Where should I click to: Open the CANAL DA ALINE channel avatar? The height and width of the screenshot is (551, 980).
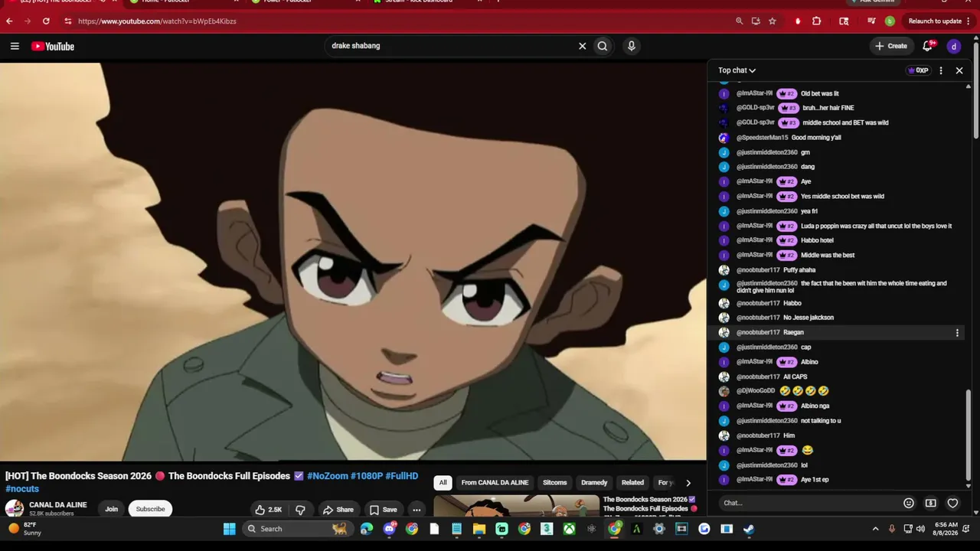click(15, 509)
